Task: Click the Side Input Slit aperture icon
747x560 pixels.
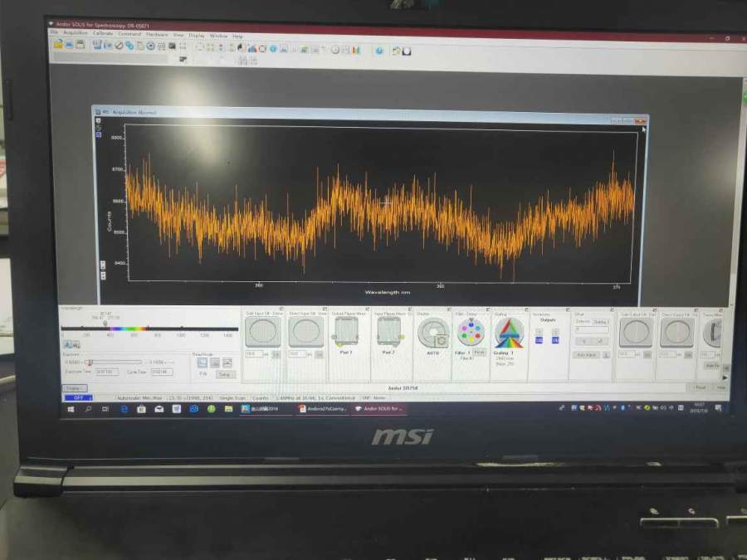Action: (x=264, y=332)
